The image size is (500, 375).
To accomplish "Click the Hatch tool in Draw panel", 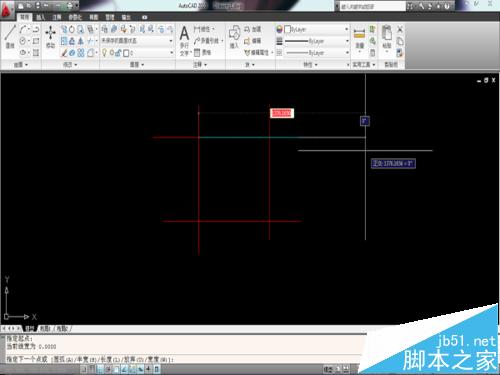I will pos(36,53).
